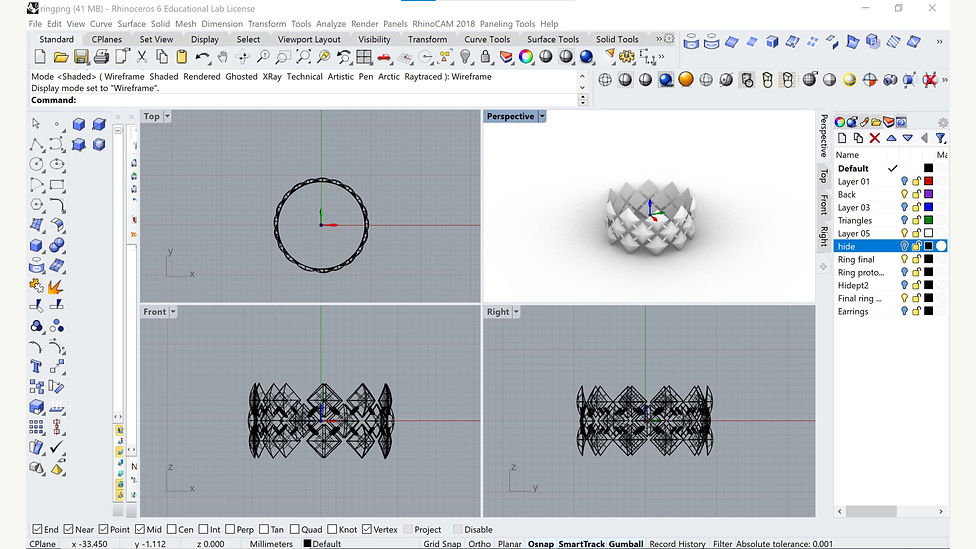The image size is (976, 549).
Task: Open the Perspective viewport dropdown arrow
Action: click(542, 116)
